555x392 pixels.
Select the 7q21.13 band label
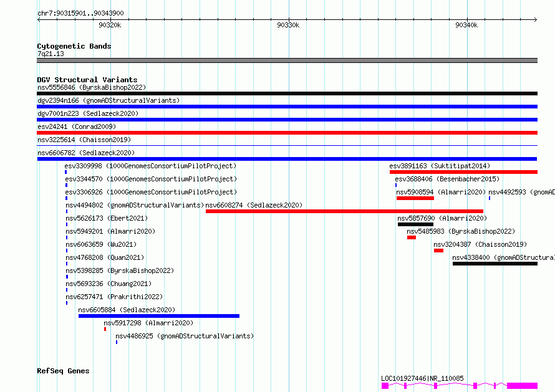point(51,54)
